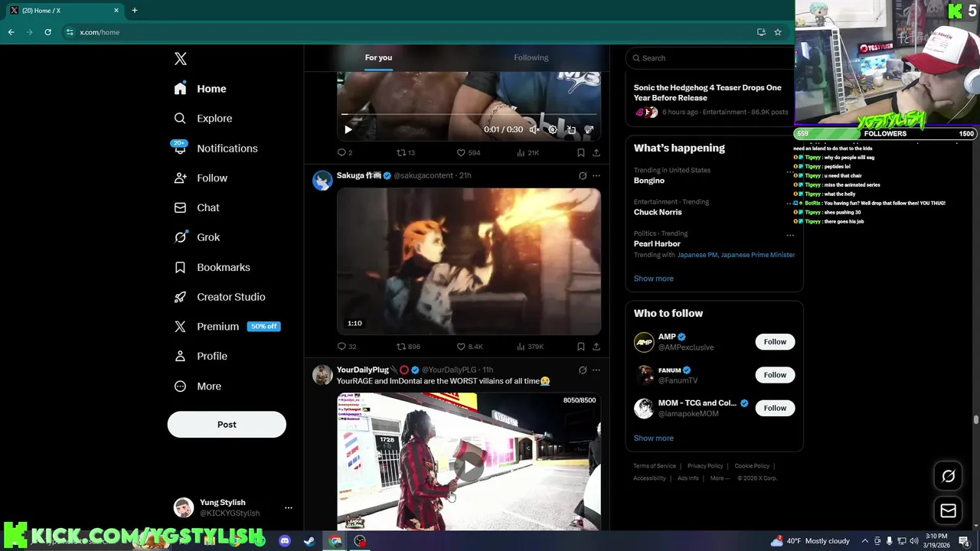
Task: Open the floating Grok button
Action: point(948,477)
